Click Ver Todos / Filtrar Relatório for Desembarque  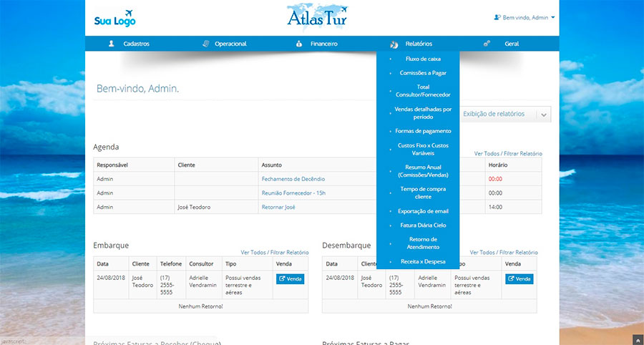504,252
